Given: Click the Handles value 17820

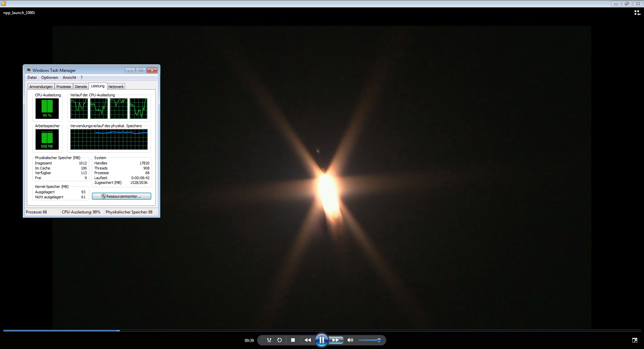Looking at the screenshot, I should 145,163.
